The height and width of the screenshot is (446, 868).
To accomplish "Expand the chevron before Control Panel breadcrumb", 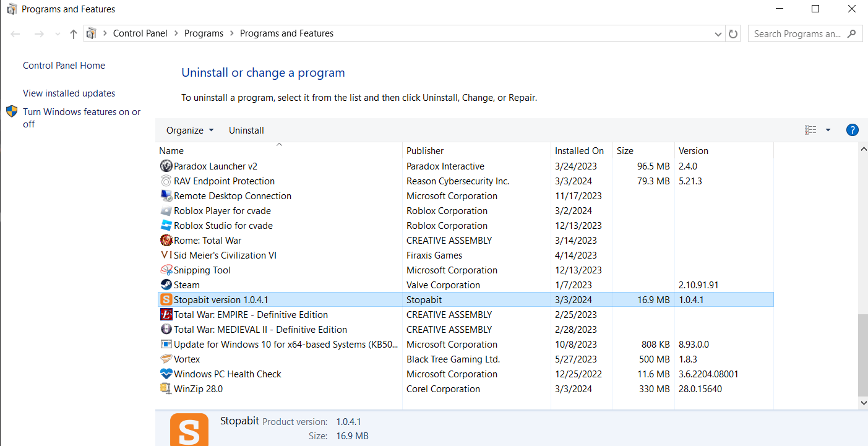I will [x=105, y=33].
